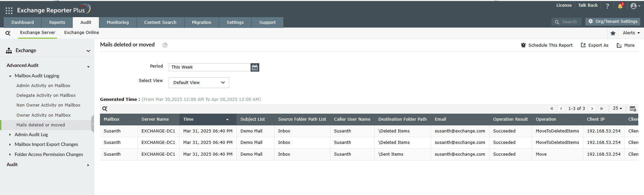Open Delegate Activity on Mailbox report
The width and height of the screenshot is (644, 195).
click(x=46, y=95)
